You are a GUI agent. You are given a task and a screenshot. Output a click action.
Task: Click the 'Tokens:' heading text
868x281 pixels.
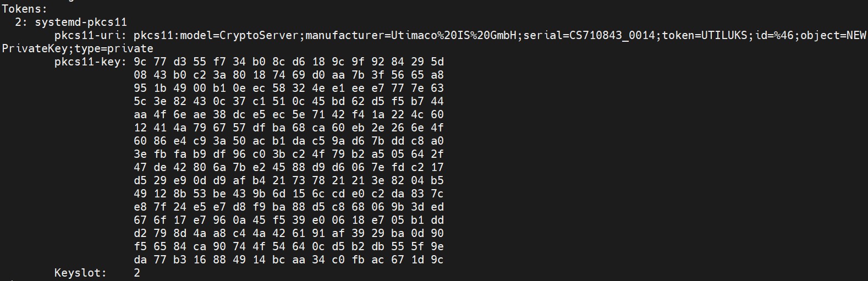25,9
